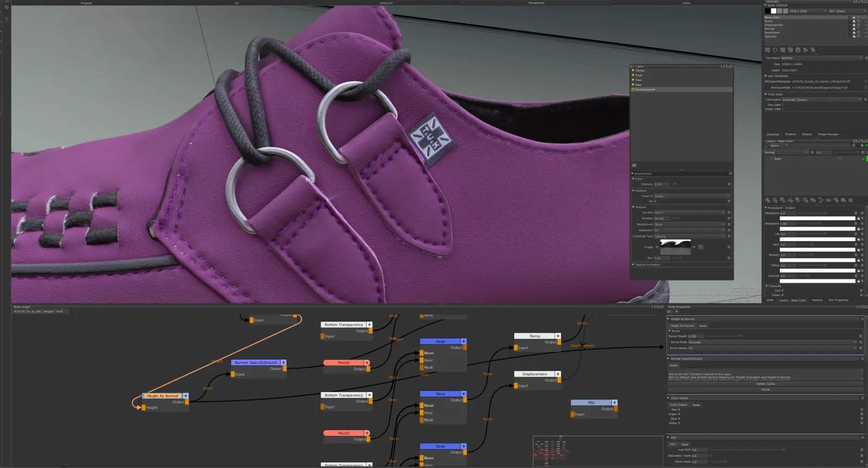
Task: Click the first channel toolbar icon below channel list
Action: pyautogui.click(x=768, y=50)
